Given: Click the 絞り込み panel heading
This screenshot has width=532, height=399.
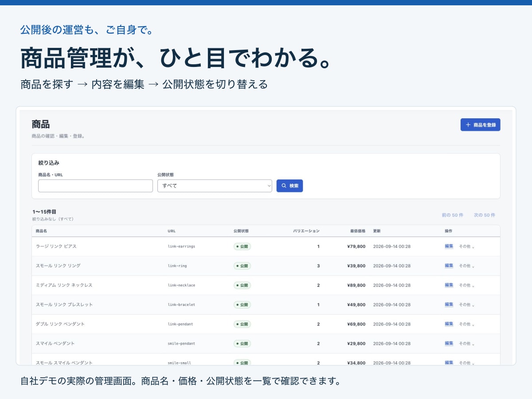Looking at the screenshot, I should coord(49,163).
